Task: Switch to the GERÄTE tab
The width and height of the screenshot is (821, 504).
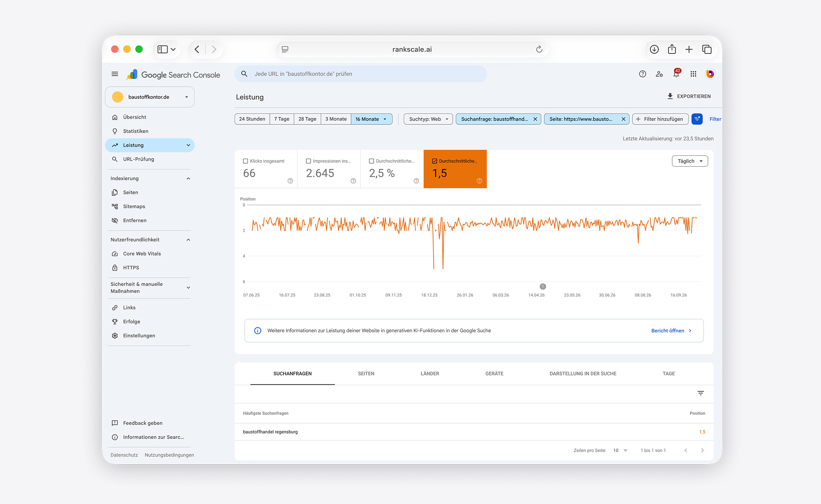Action: (494, 374)
